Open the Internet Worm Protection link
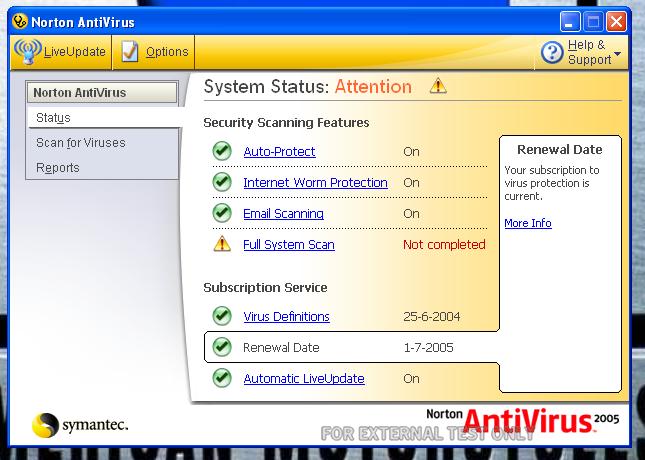This screenshot has width=645, height=460. pos(316,183)
